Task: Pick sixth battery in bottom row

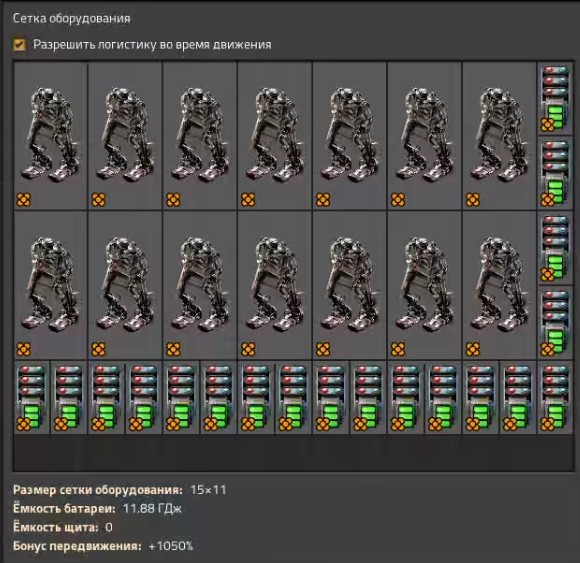Action: tap(219, 397)
